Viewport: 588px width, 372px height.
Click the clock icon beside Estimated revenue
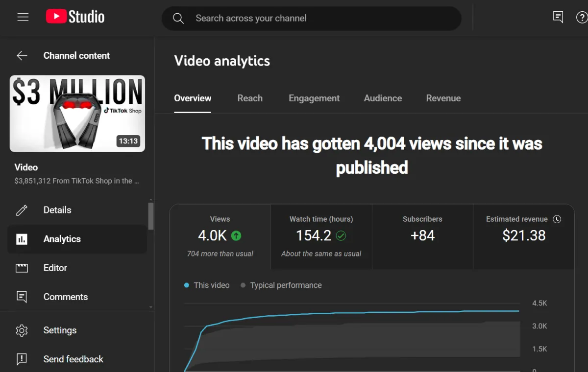pos(557,219)
